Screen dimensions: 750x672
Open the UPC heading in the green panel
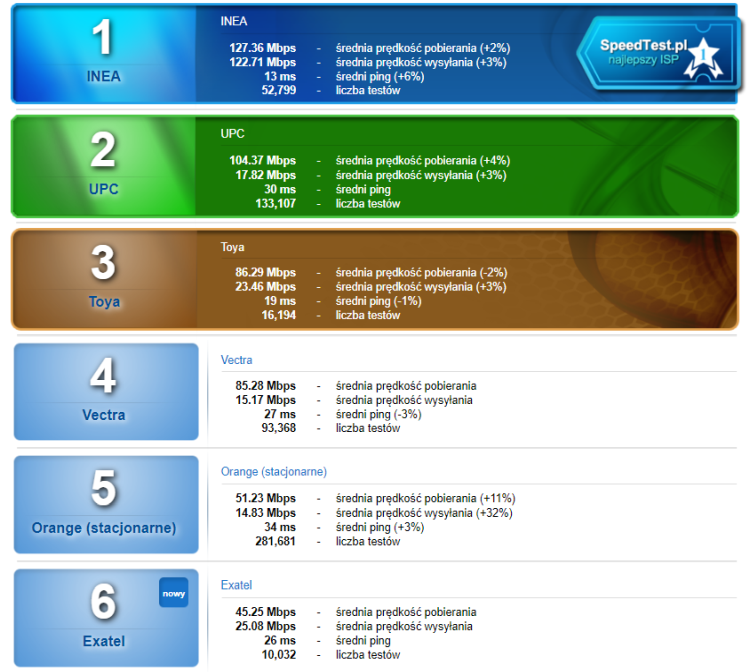tap(232, 134)
